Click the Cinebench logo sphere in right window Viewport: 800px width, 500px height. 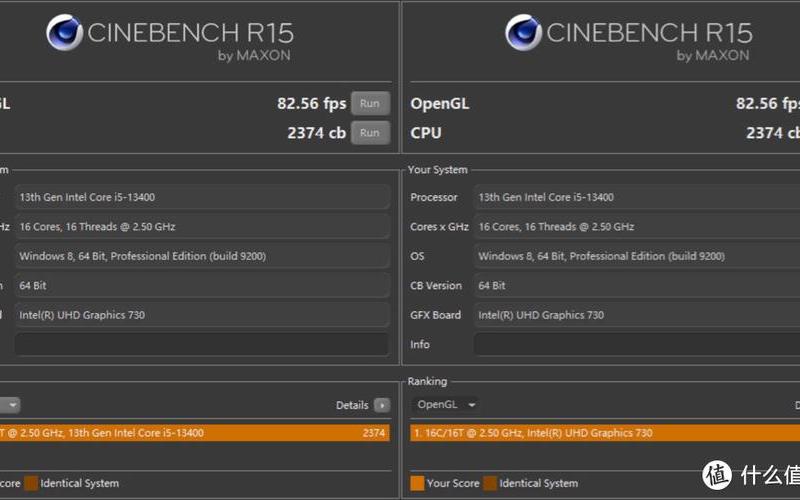pyautogui.click(x=523, y=33)
